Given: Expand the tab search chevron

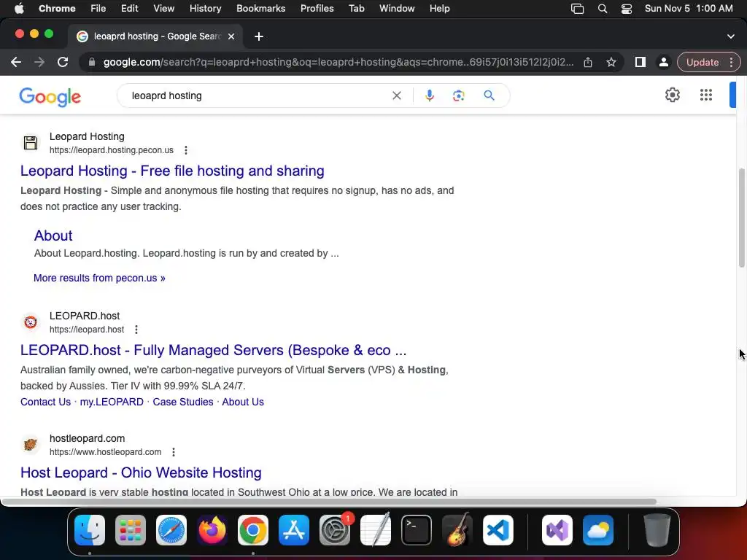Looking at the screenshot, I should (731, 36).
